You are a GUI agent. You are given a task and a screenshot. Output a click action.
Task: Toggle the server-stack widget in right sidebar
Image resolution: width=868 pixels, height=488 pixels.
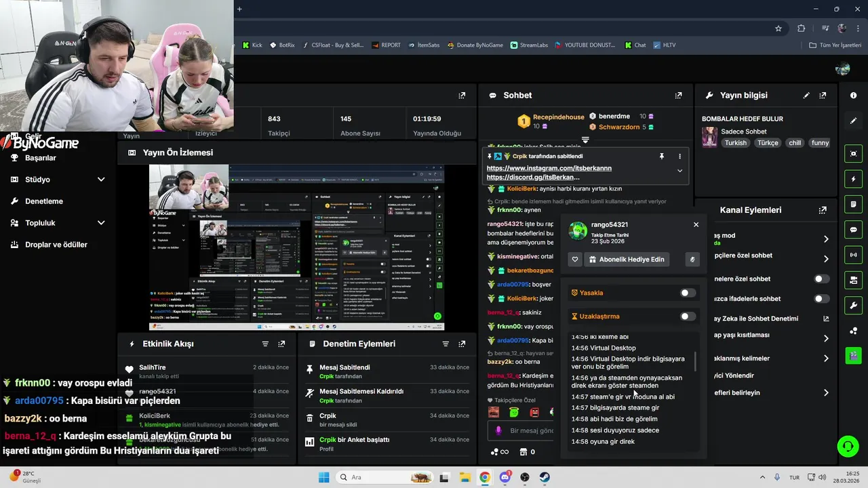[853, 280]
